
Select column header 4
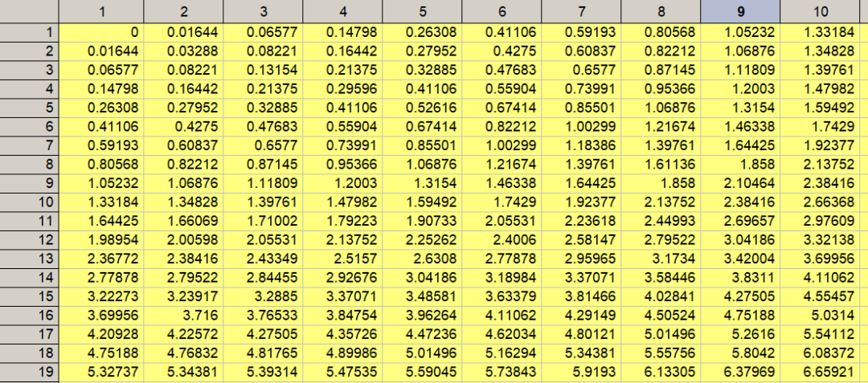click(x=342, y=11)
